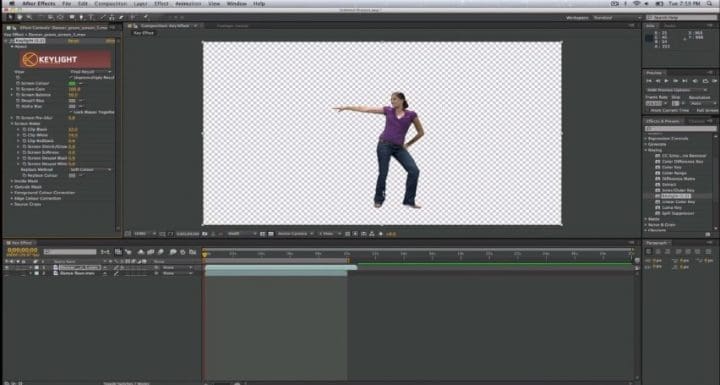Click the Search Help input field
Viewport: 720px width, 385px height.
coord(681,17)
